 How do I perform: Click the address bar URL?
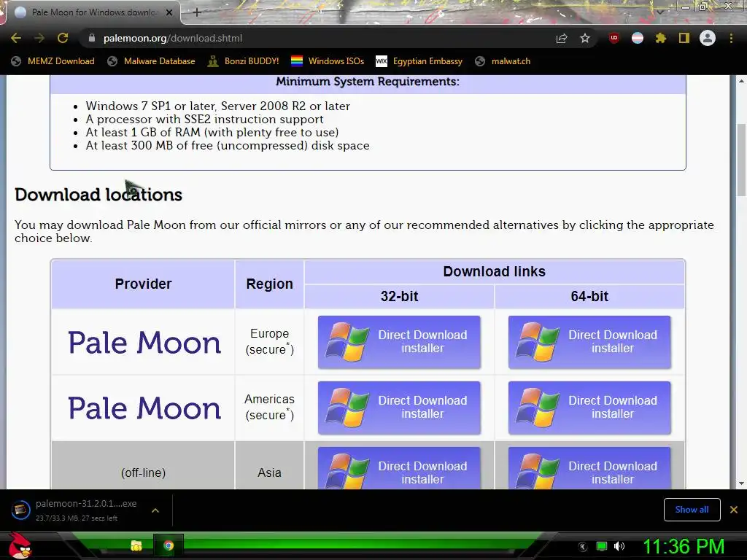(172, 38)
